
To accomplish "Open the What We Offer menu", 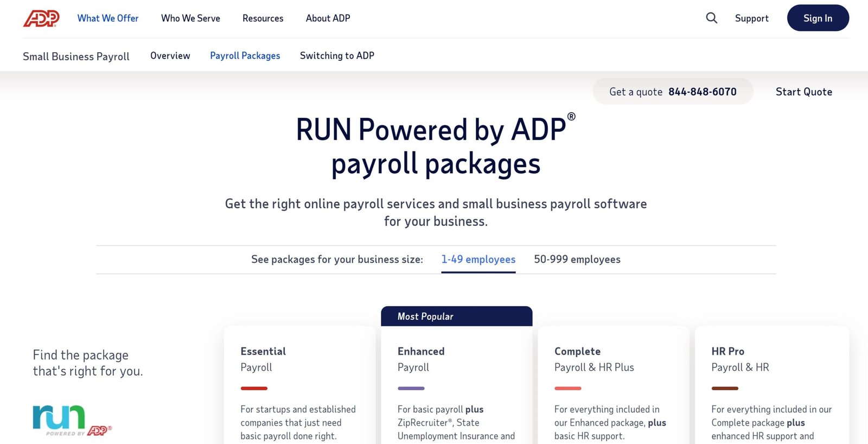I will pos(108,18).
